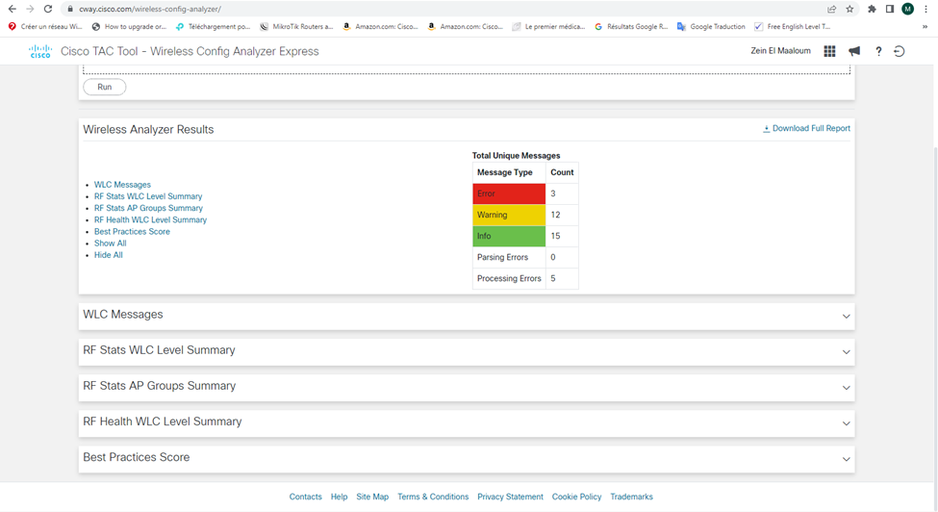The height and width of the screenshot is (512, 938).
Task: Expand RF Stats AP Groups Summary chevron
Action: (x=846, y=388)
